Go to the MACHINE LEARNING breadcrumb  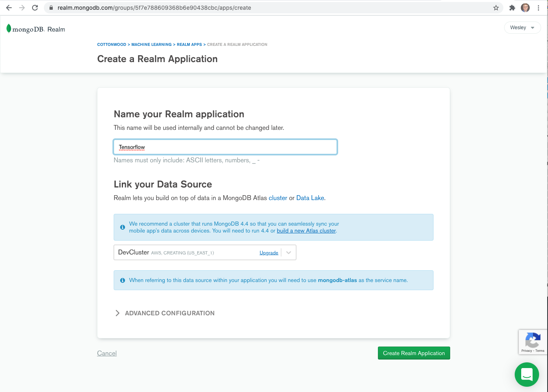click(x=151, y=45)
